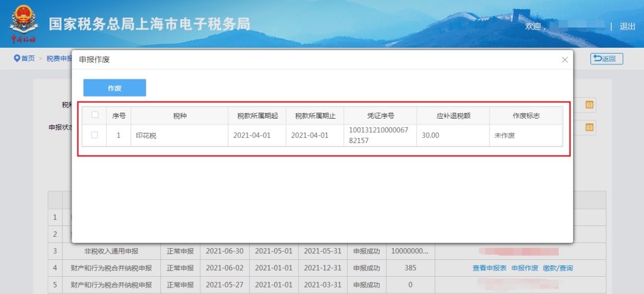Screen dimensions: 644x294
Task: Click the 国家税务总局上海市电子税务局 title
Action: 149,24
